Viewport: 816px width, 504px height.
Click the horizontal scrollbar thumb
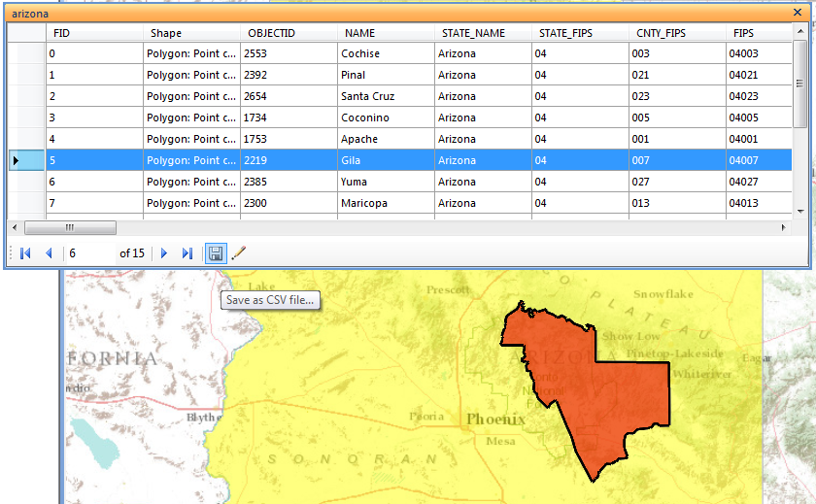69,227
